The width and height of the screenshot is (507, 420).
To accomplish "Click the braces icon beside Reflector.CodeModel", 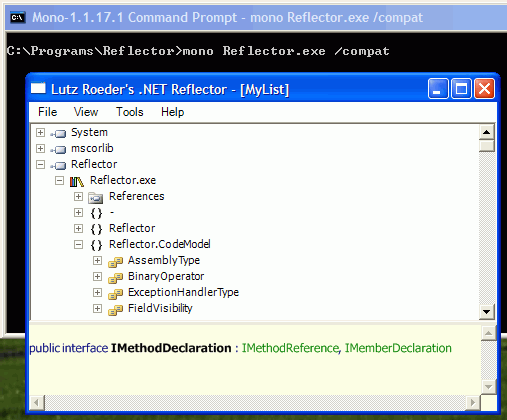I will [96, 245].
